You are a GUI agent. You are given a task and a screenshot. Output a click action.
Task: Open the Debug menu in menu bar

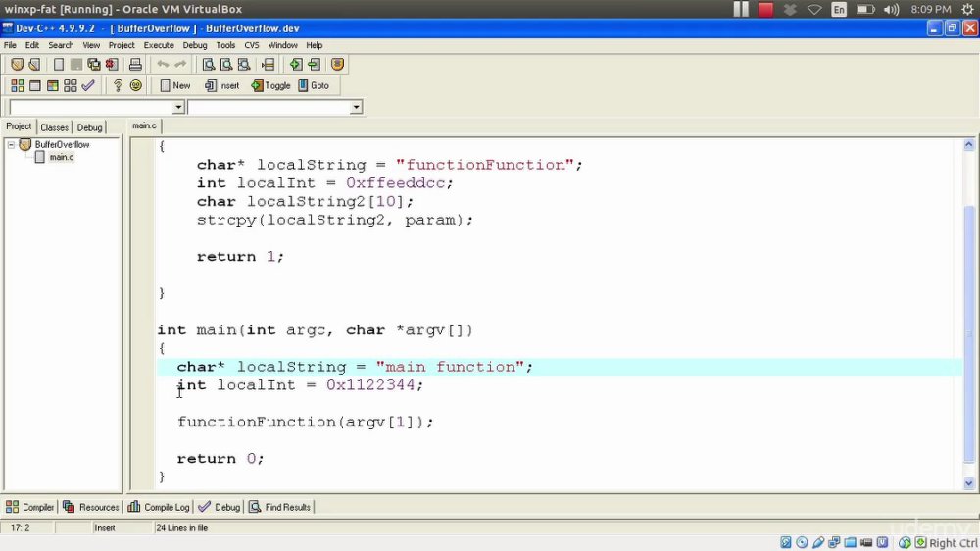tap(195, 45)
